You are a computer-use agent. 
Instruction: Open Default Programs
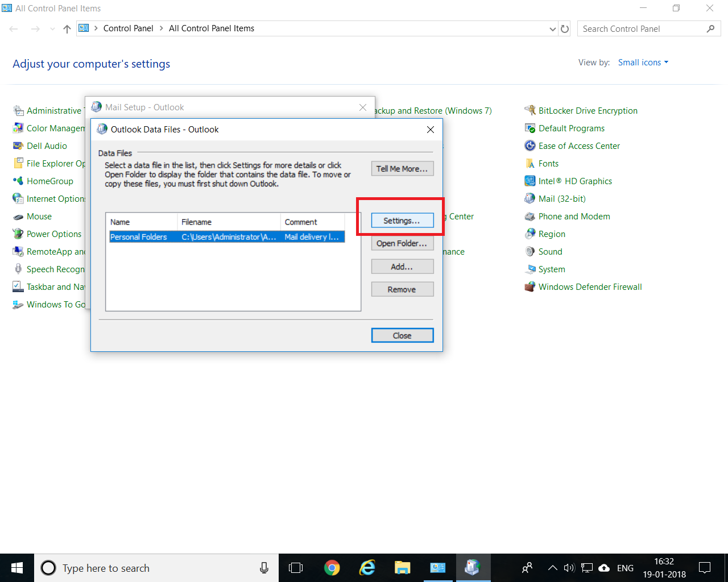pyautogui.click(x=572, y=128)
